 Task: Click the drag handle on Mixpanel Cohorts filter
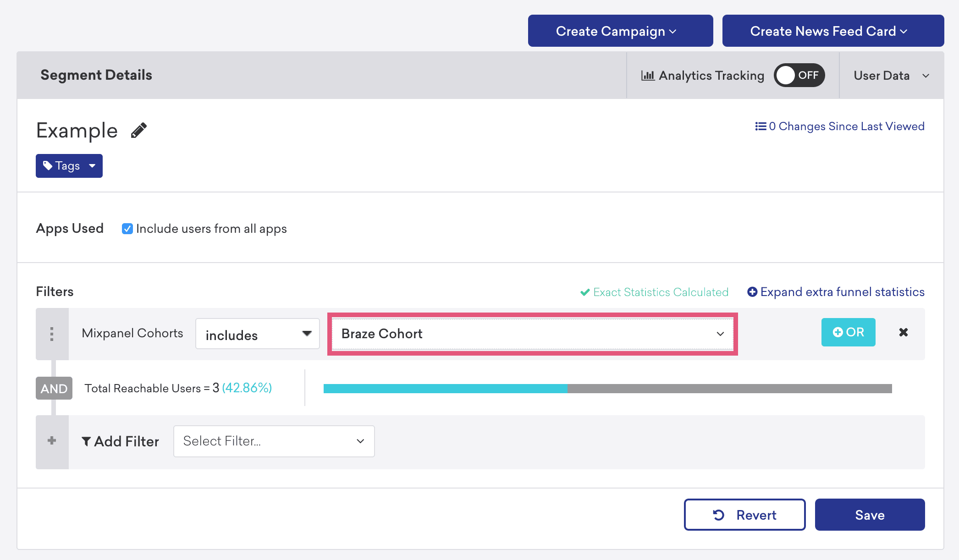pos(52,334)
